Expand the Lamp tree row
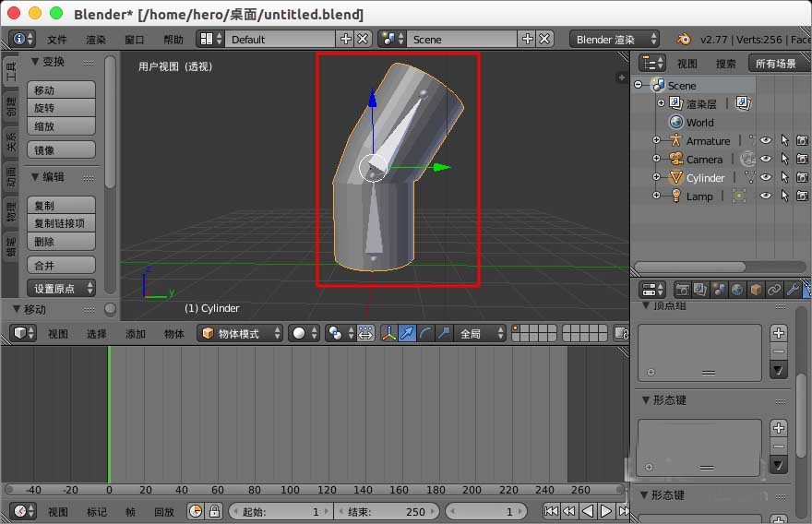This screenshot has height=524, width=812. coord(656,196)
